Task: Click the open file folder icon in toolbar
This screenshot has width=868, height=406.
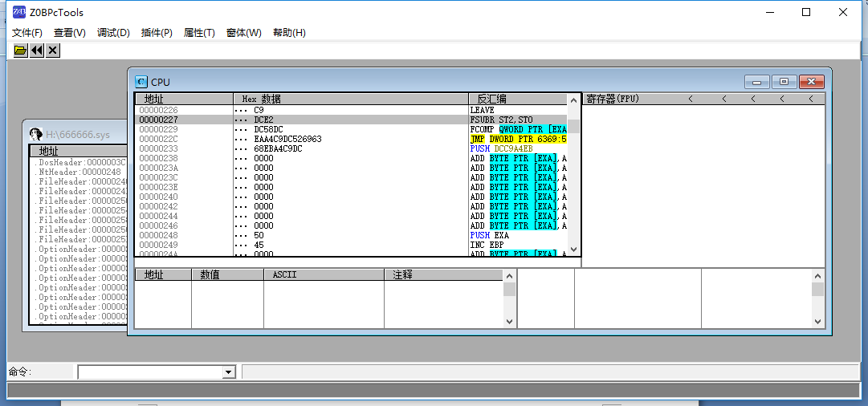Action: (21, 51)
